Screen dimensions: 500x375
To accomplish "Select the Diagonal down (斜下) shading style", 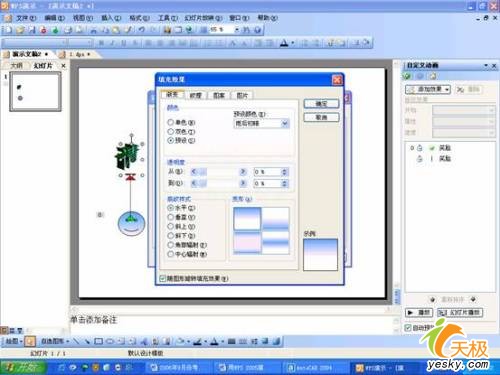I will click(171, 236).
